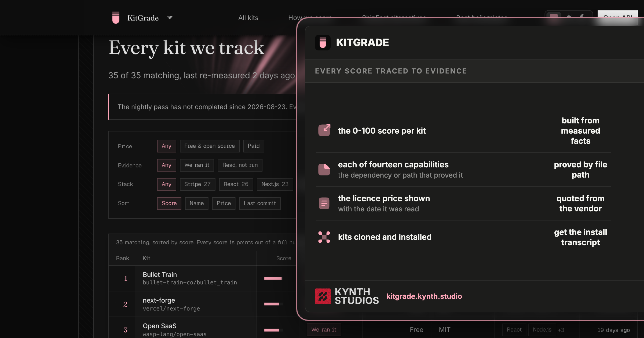Click the KITGRADE title in the card
Viewport: 644px width, 338px height.
pos(363,43)
